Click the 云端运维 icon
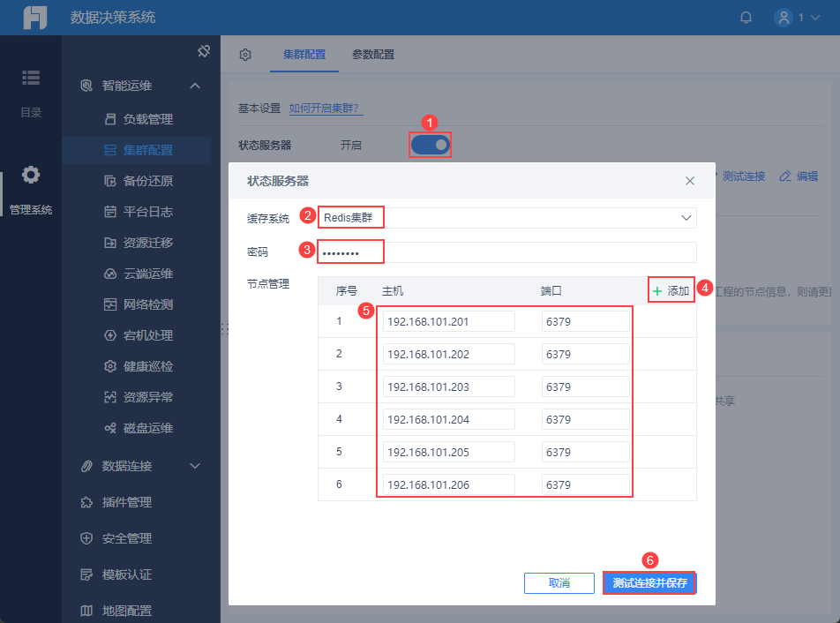Image resolution: width=840 pixels, height=623 pixels. pos(109,274)
